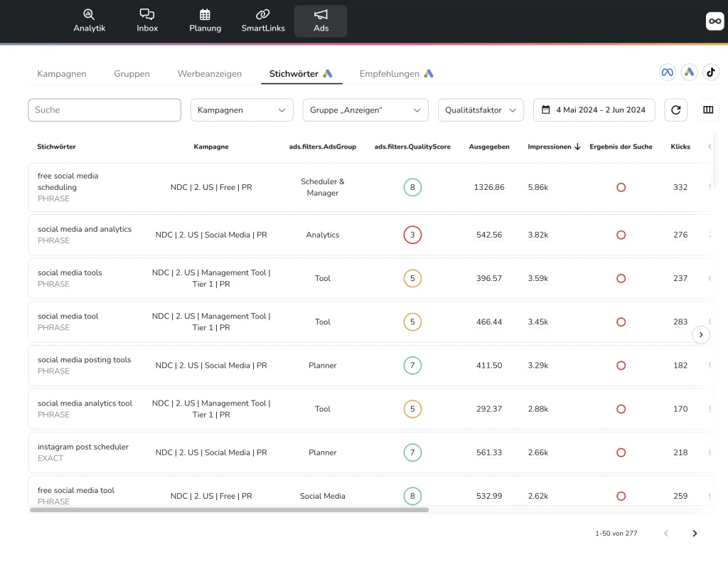This screenshot has height=562, width=728.
Task: Expand the Kampagnen filter dropdown
Action: coord(242,110)
